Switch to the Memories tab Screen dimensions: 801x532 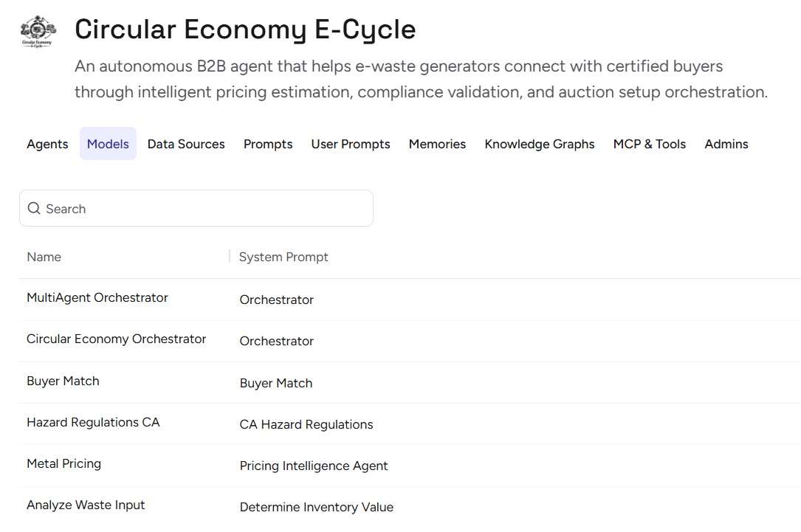[437, 144]
